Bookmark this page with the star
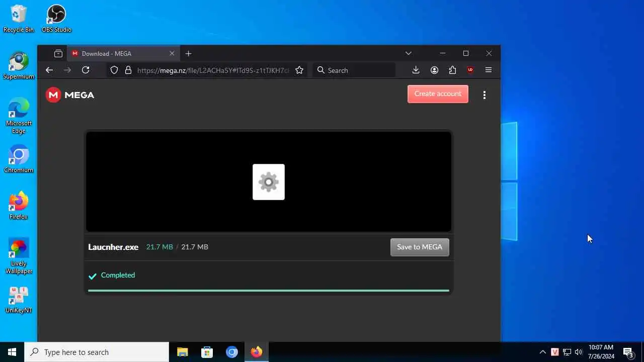Screen dimensions: 644x362 (299, 70)
